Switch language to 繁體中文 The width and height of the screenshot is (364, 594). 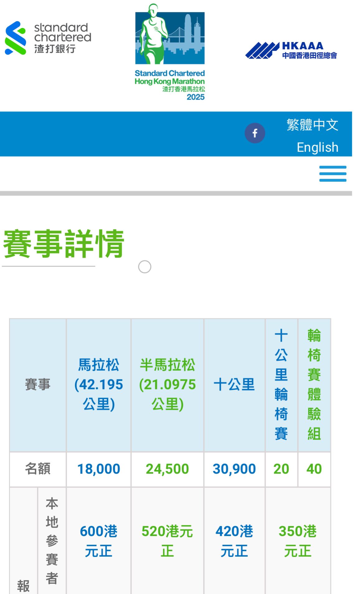(x=312, y=125)
